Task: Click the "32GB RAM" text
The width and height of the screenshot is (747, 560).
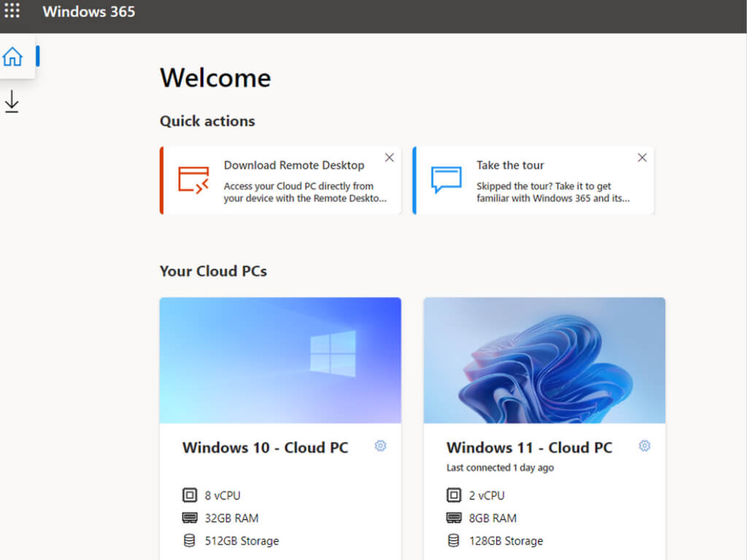Action: pos(231,518)
